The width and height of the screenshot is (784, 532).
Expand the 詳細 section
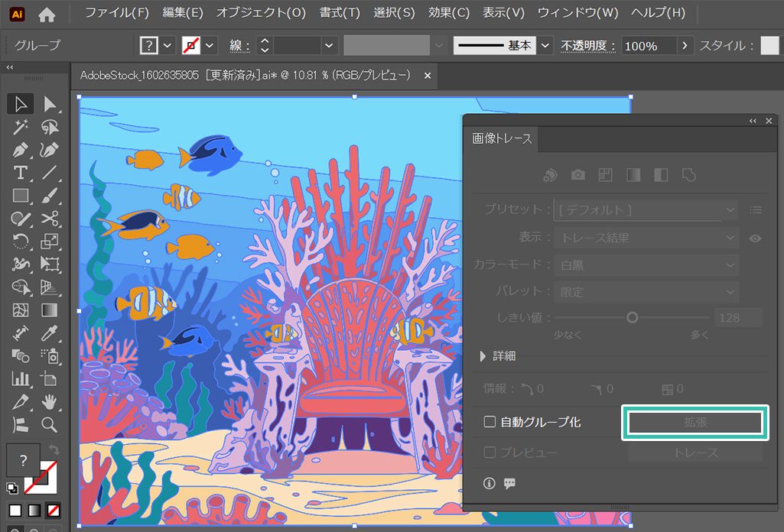click(483, 355)
